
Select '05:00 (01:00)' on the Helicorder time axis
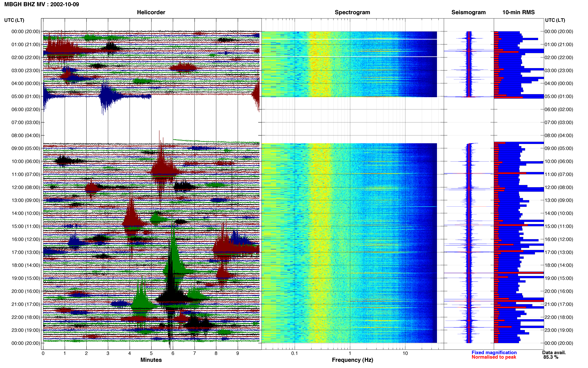[26, 96]
